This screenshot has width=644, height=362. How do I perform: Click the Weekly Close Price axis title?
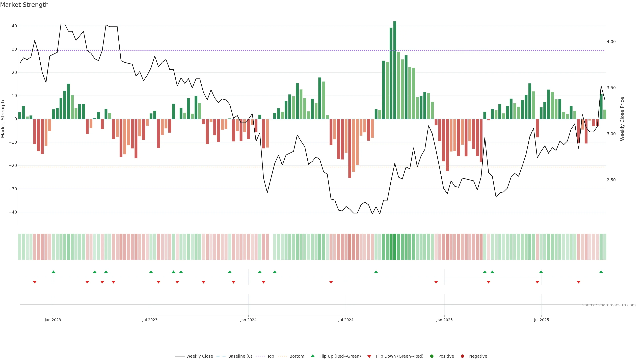(x=622, y=119)
